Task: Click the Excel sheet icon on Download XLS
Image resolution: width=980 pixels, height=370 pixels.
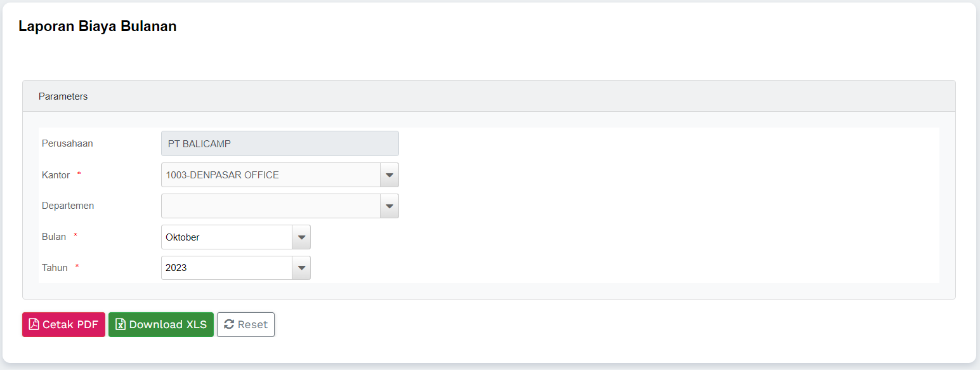Action: pos(121,324)
